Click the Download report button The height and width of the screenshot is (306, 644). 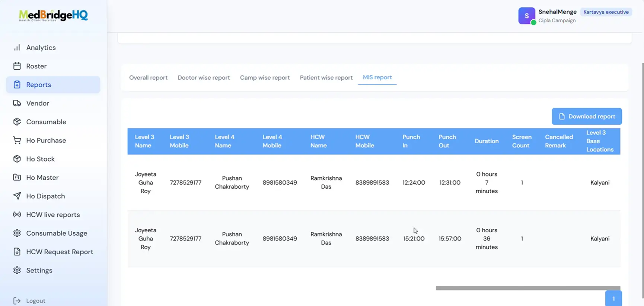pyautogui.click(x=587, y=117)
